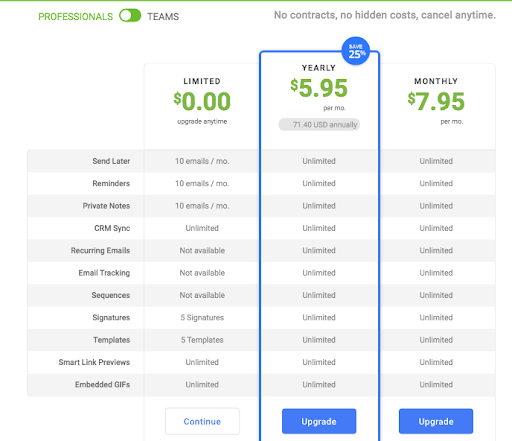
Task: Click the Save 25% badge
Action: click(x=356, y=51)
